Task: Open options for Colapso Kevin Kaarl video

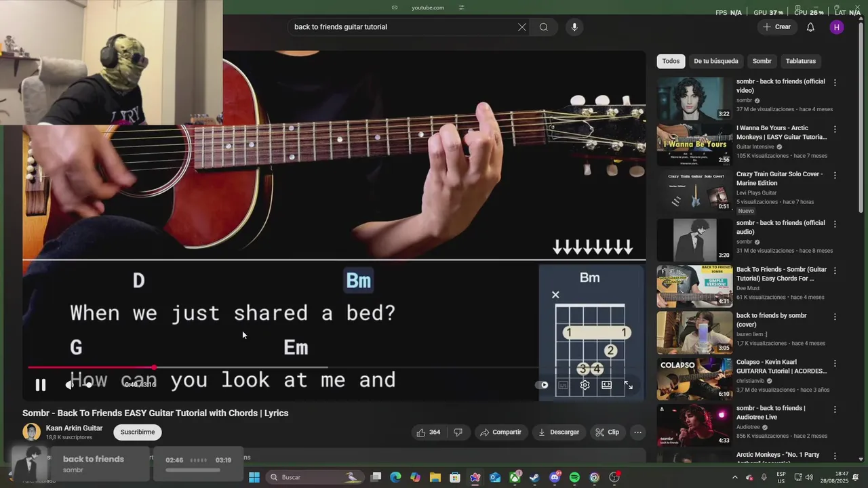Action: [x=835, y=363]
